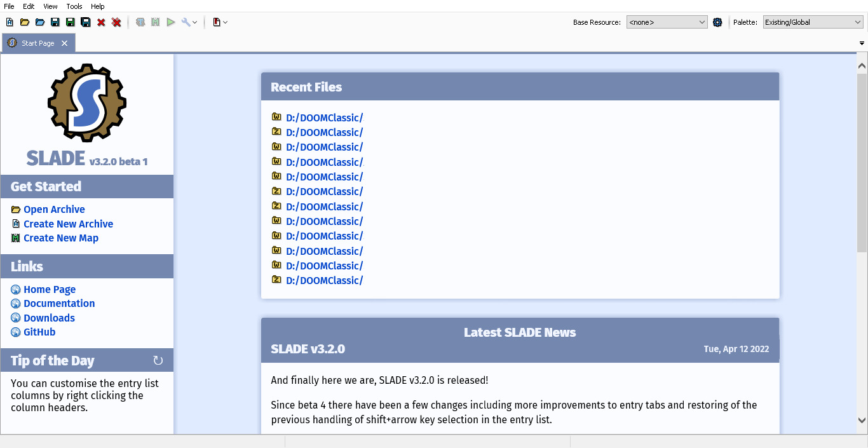This screenshot has height=448, width=868.
Task: Close the Start Page tab
Action: [x=64, y=43]
